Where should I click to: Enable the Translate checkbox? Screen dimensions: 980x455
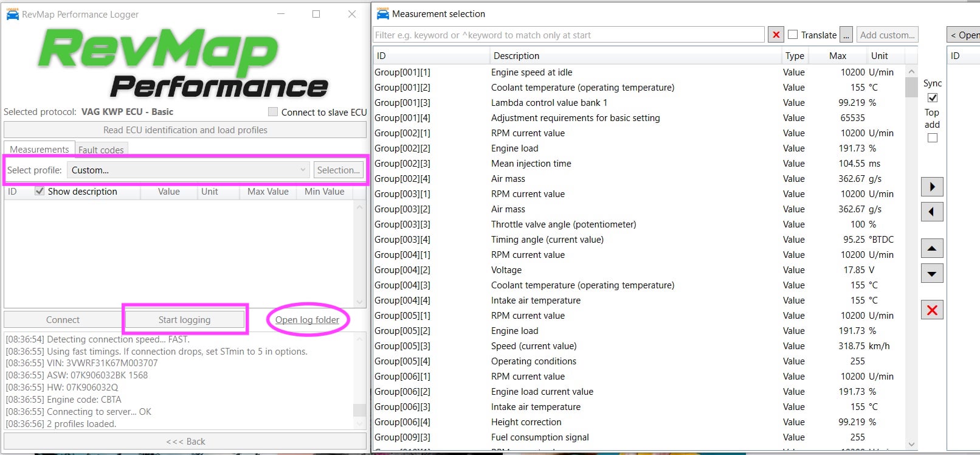793,35
